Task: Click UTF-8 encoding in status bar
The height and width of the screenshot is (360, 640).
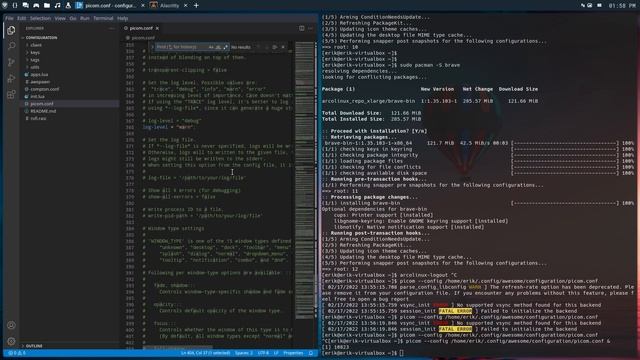Action: coord(263,353)
